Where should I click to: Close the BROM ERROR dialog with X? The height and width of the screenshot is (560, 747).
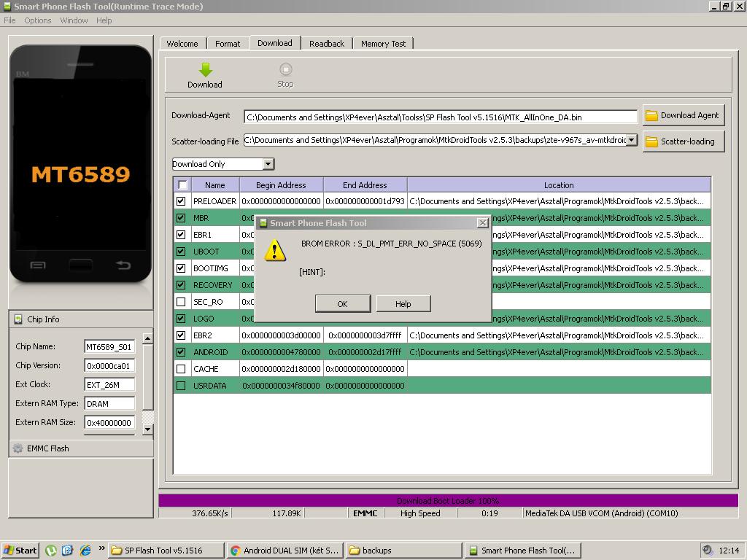click(483, 222)
